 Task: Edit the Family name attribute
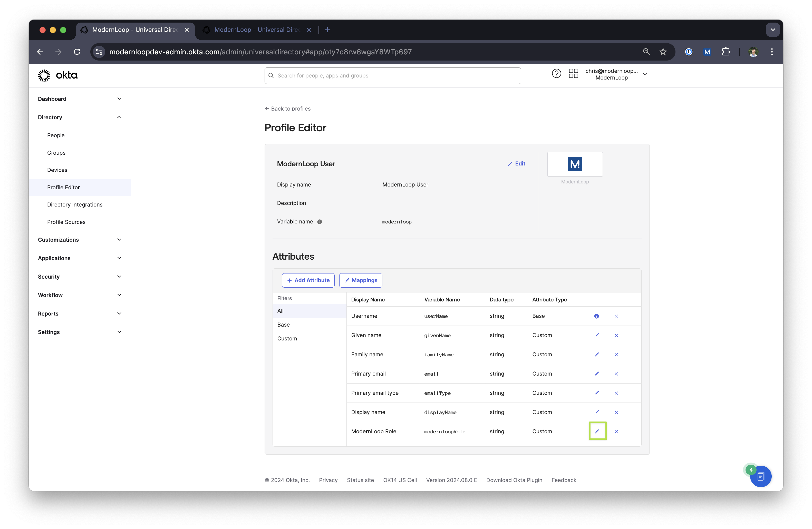tap(597, 355)
